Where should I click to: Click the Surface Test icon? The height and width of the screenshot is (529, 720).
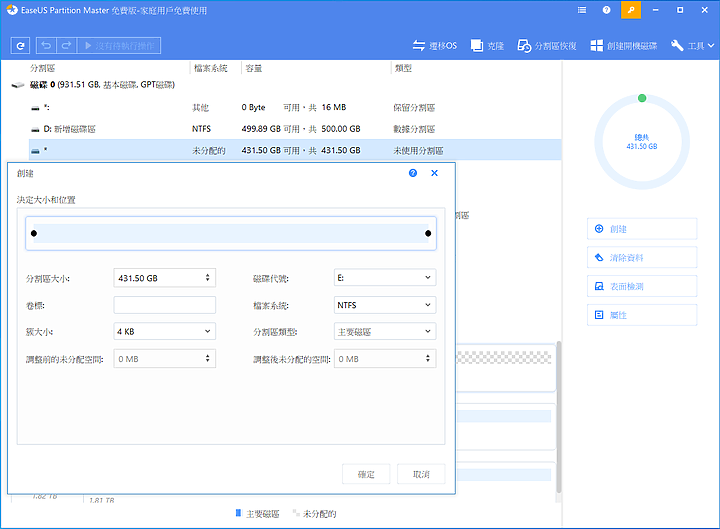tap(599, 286)
